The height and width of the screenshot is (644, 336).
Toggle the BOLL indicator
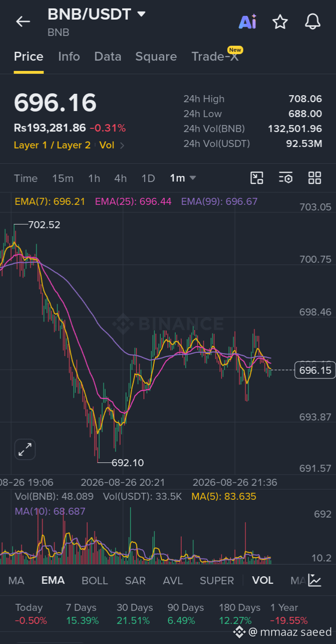point(95,581)
